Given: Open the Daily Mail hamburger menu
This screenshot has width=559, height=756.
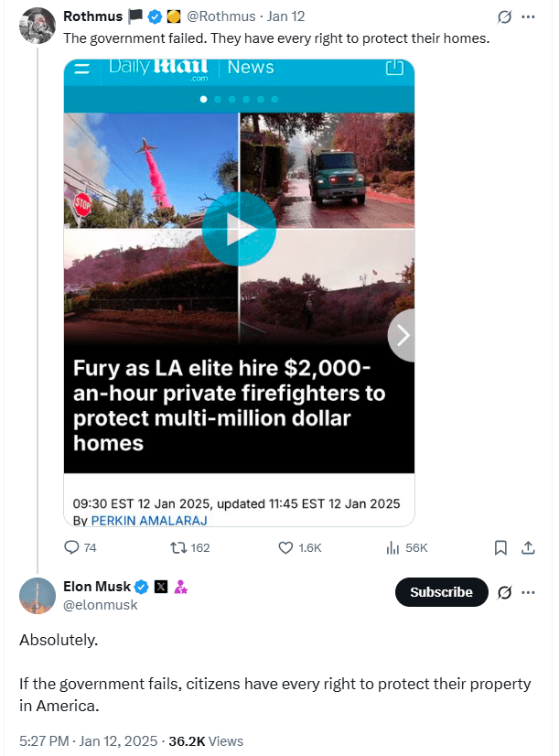Looking at the screenshot, I should [81, 69].
